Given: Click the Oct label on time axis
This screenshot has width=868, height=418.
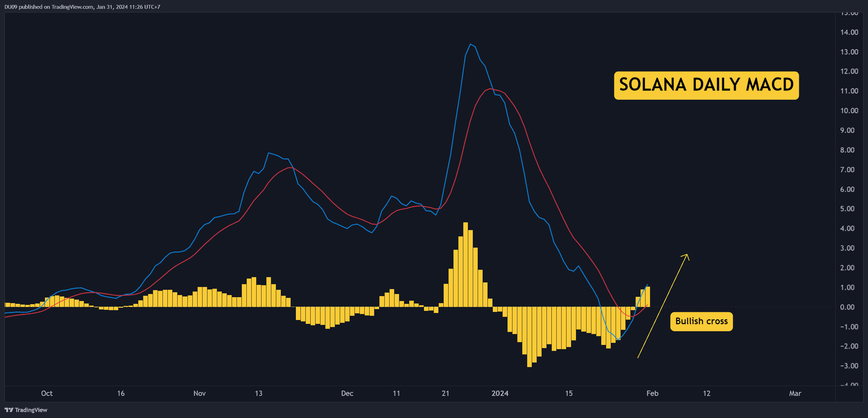Looking at the screenshot, I should tap(47, 393).
